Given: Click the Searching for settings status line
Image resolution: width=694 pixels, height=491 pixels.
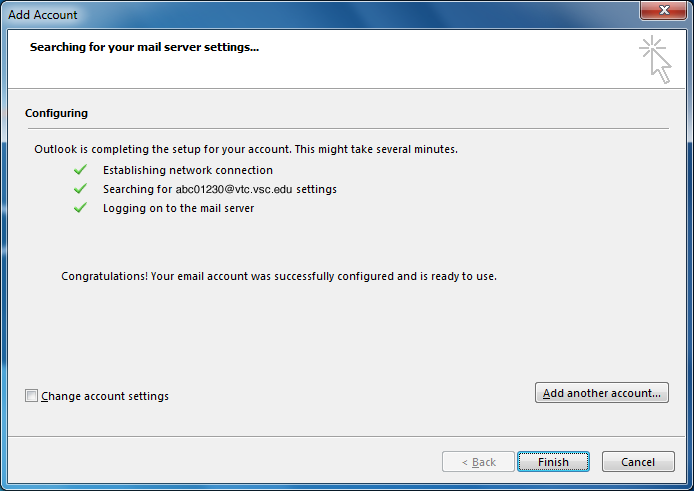Looking at the screenshot, I should pos(220,189).
